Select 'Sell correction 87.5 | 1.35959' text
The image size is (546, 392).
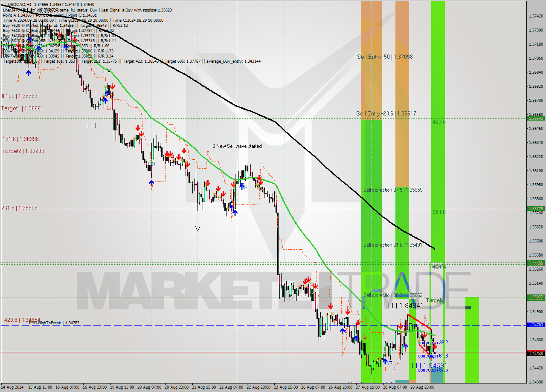pos(393,190)
